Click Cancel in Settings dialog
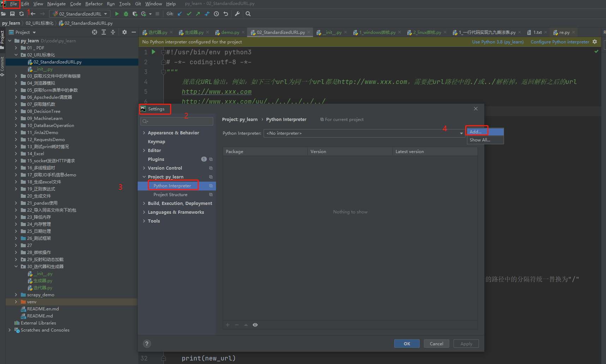The image size is (606, 364). pos(437,344)
